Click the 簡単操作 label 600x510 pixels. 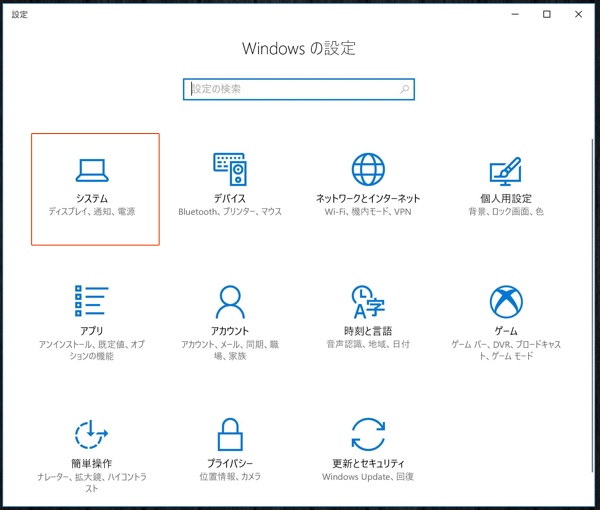click(91, 463)
